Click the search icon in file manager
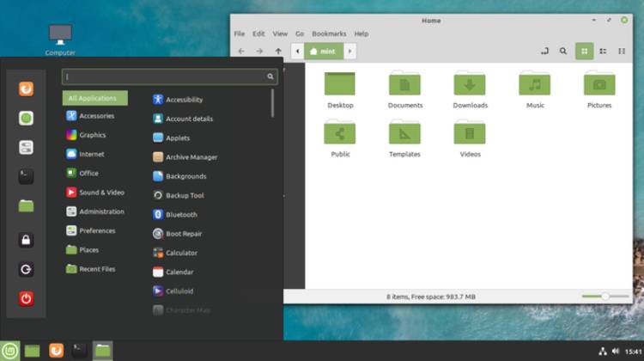The image size is (644, 361). [563, 51]
